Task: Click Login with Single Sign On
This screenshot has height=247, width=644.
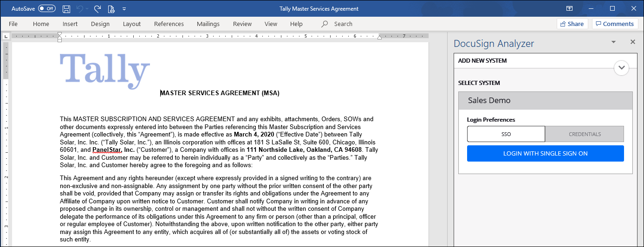Action: tap(545, 154)
